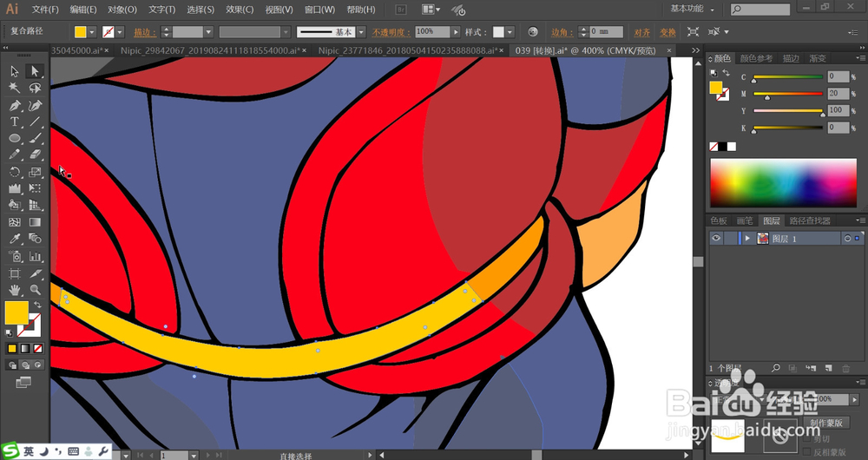Select the Magic Wand tool
This screenshot has width=868, height=460.
tap(15, 88)
